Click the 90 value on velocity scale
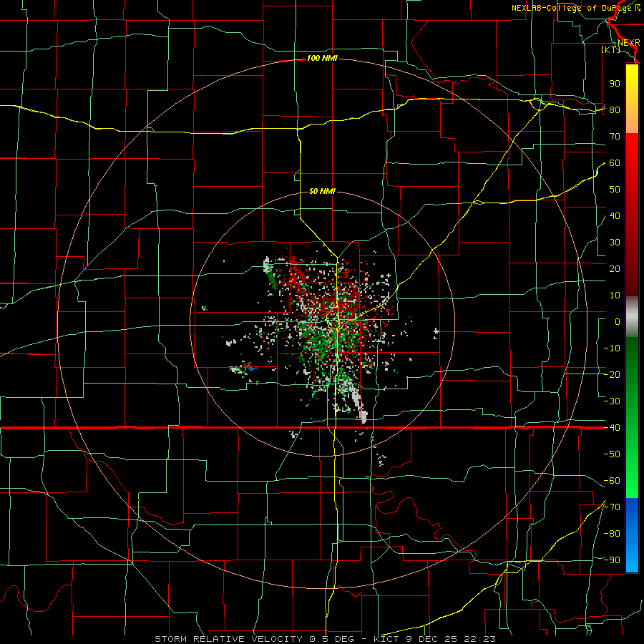The height and width of the screenshot is (644, 644). click(x=615, y=84)
